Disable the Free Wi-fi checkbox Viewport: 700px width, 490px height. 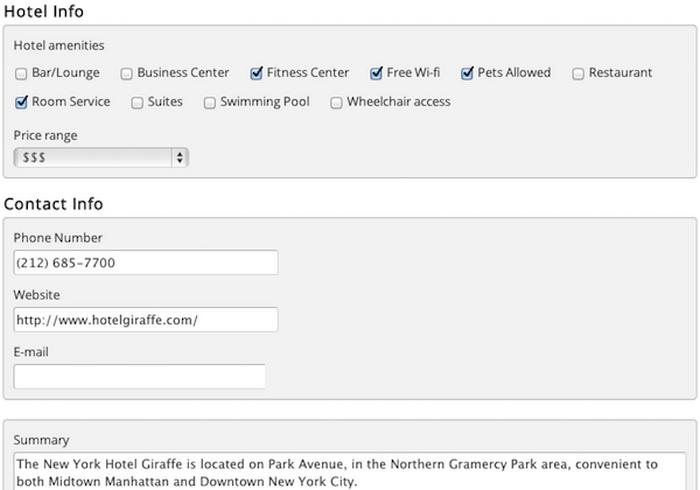point(377,73)
